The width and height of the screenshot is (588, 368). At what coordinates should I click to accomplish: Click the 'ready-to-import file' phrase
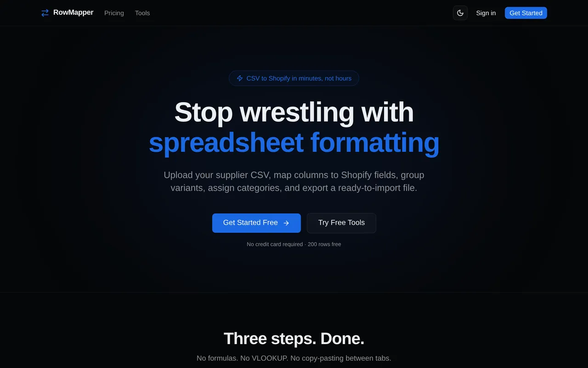coord(378,188)
